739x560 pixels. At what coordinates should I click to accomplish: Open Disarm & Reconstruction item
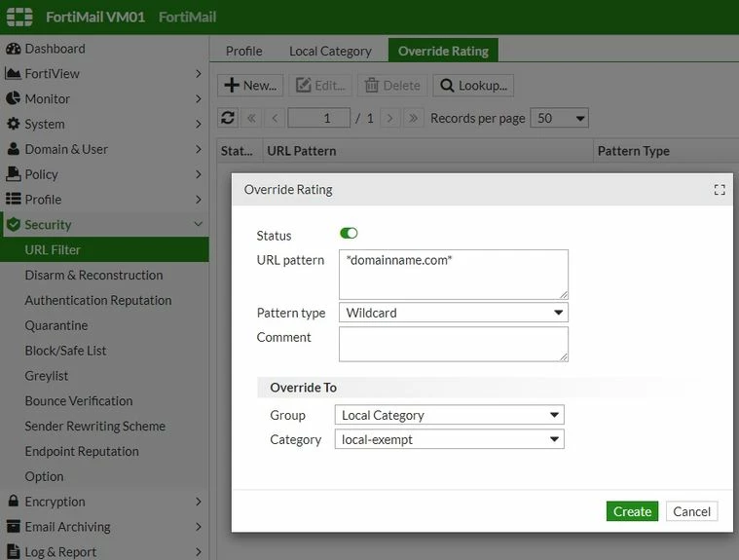click(93, 275)
